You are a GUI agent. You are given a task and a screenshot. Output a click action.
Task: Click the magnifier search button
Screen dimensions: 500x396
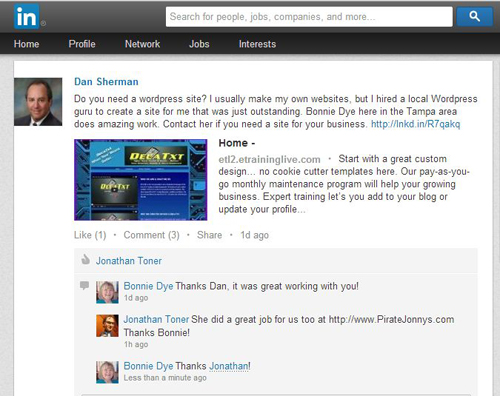coord(474,16)
